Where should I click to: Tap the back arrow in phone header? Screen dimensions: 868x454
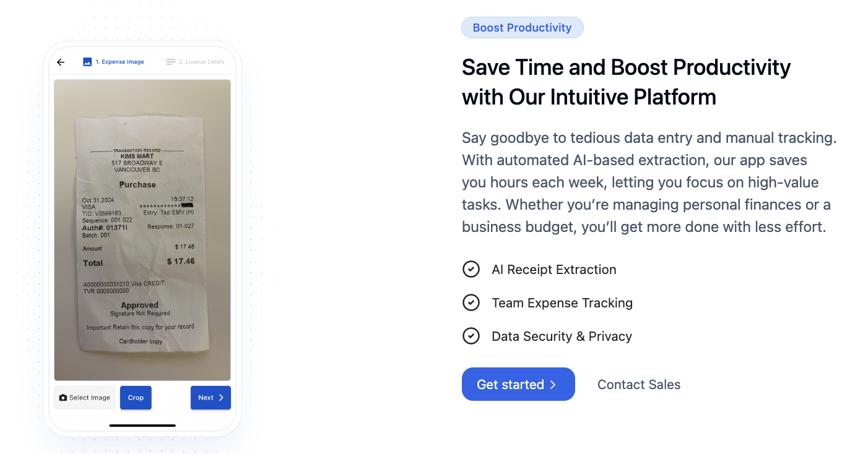pos(61,62)
